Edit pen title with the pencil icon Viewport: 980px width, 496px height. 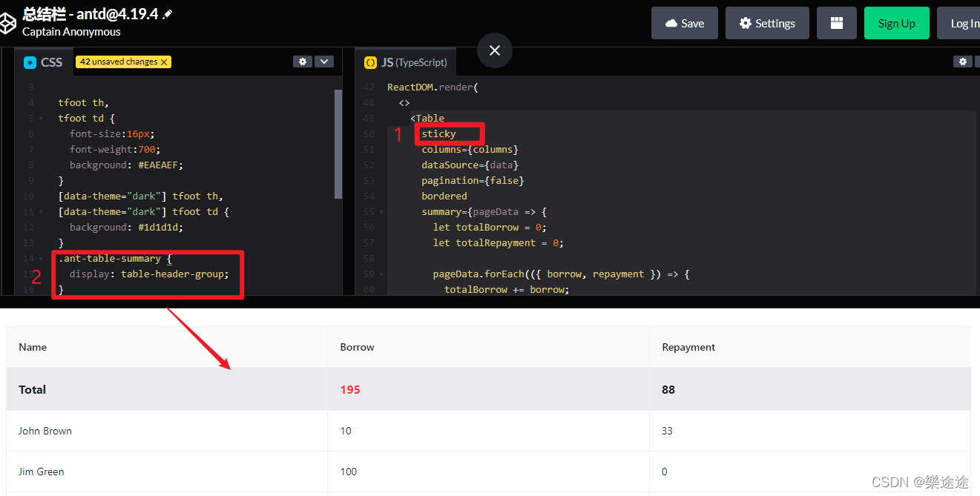[x=168, y=14]
